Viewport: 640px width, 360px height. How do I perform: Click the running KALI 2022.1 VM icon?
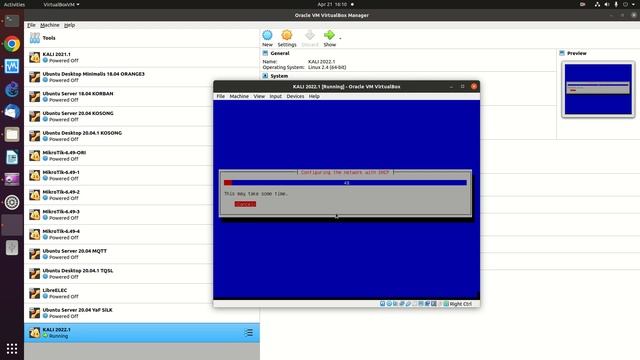point(35,333)
